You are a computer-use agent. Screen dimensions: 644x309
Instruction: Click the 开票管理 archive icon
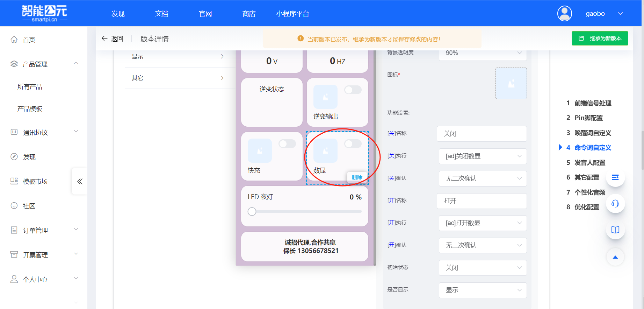[14, 255]
